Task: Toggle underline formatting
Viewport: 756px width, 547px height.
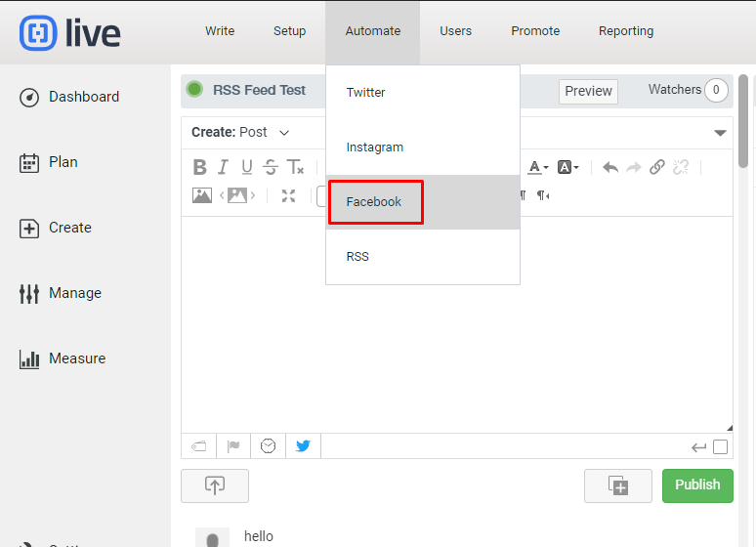Action: [x=247, y=167]
